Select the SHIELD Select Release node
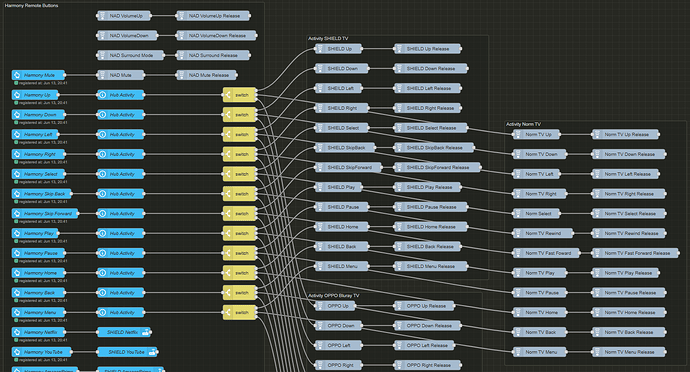690x372 pixels. click(431, 128)
